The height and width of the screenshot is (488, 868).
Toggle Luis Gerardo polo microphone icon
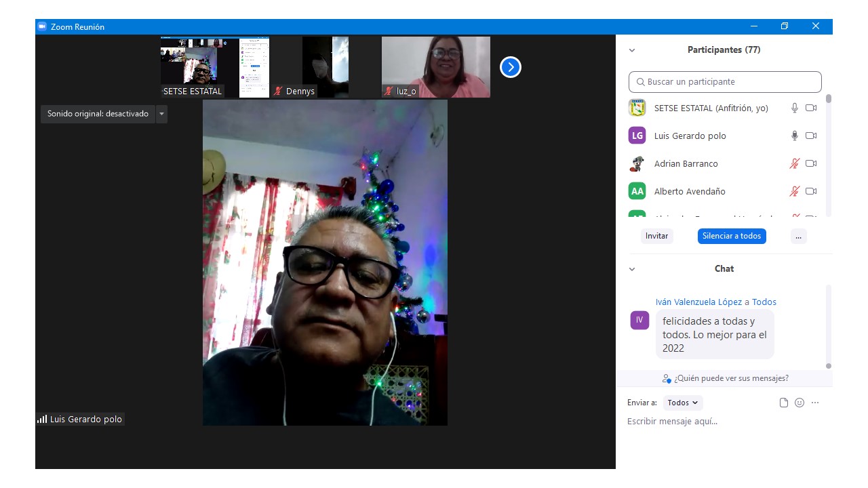(795, 136)
